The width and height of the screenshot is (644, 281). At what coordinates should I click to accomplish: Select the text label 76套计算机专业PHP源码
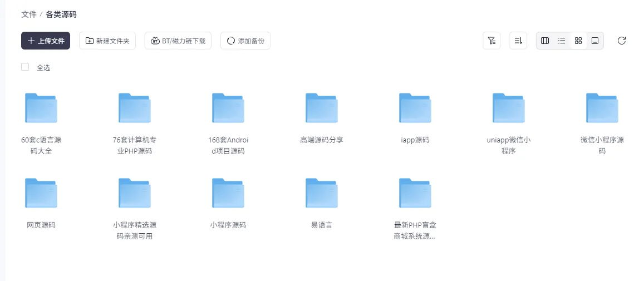135,145
